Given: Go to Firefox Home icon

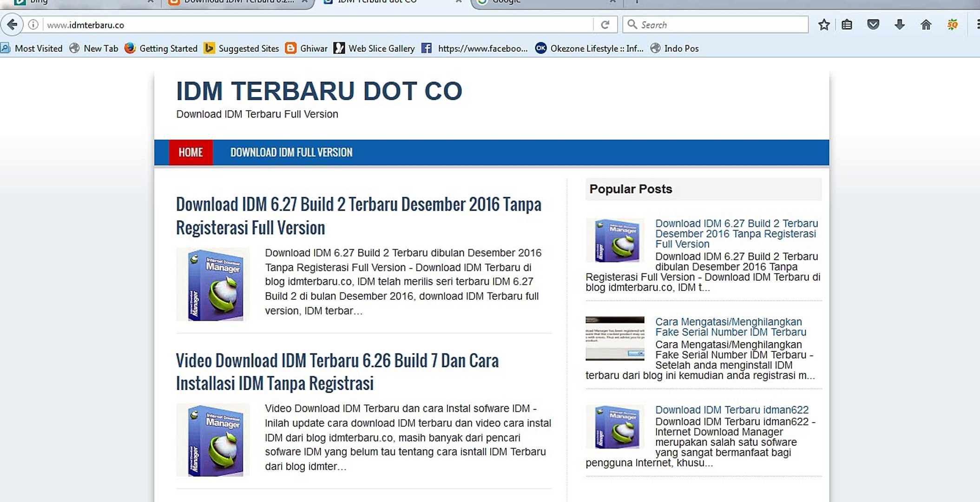Looking at the screenshot, I should point(926,25).
